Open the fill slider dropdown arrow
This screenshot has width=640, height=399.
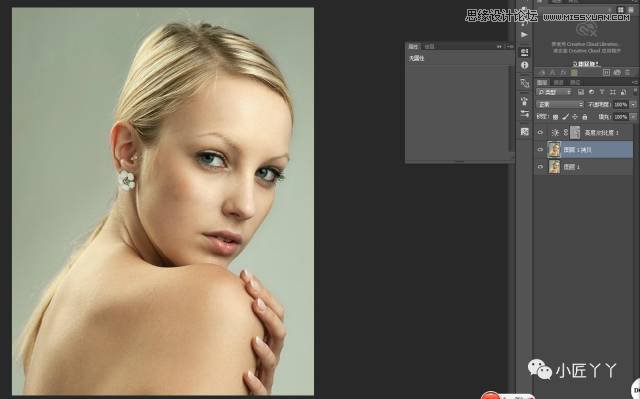(633, 117)
